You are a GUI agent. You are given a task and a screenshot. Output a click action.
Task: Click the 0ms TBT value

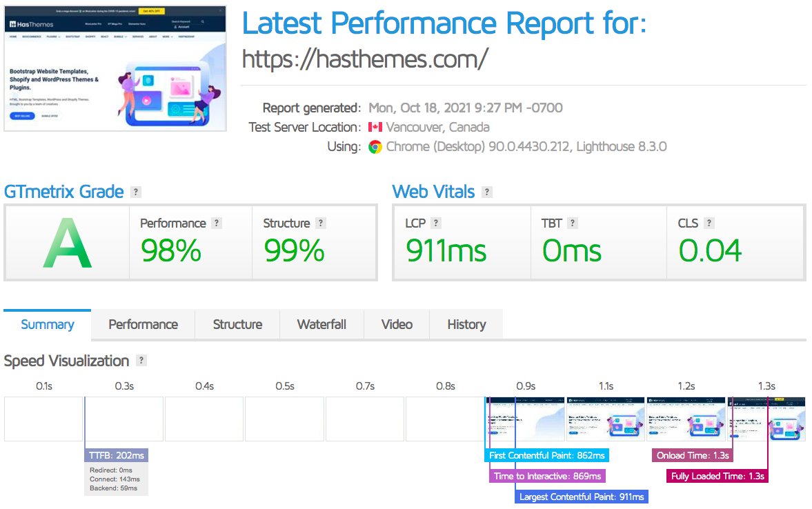pos(572,251)
